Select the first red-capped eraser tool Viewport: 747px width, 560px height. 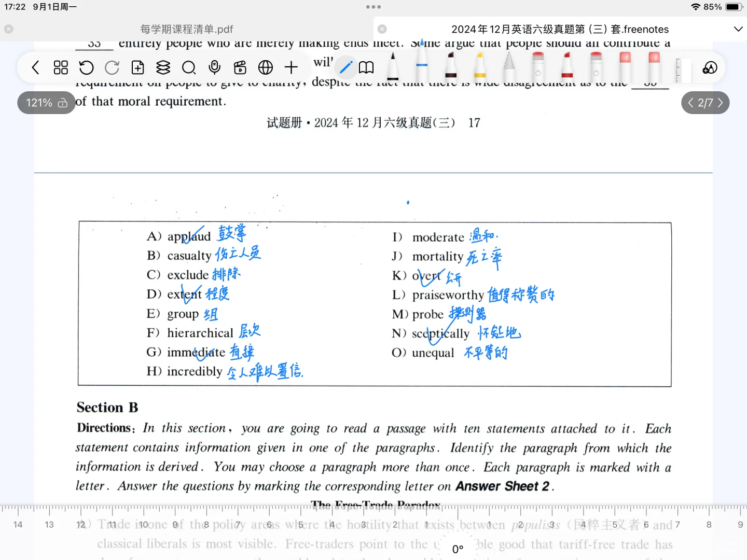(x=538, y=66)
